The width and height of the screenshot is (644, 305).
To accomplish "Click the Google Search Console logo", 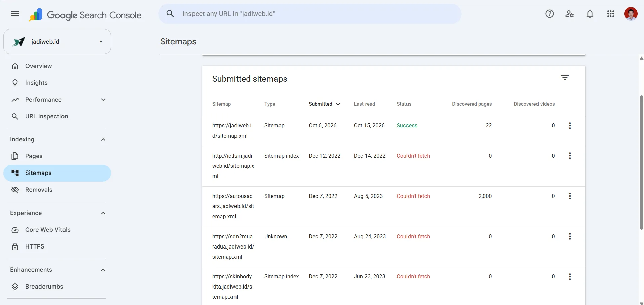I will click(x=85, y=15).
